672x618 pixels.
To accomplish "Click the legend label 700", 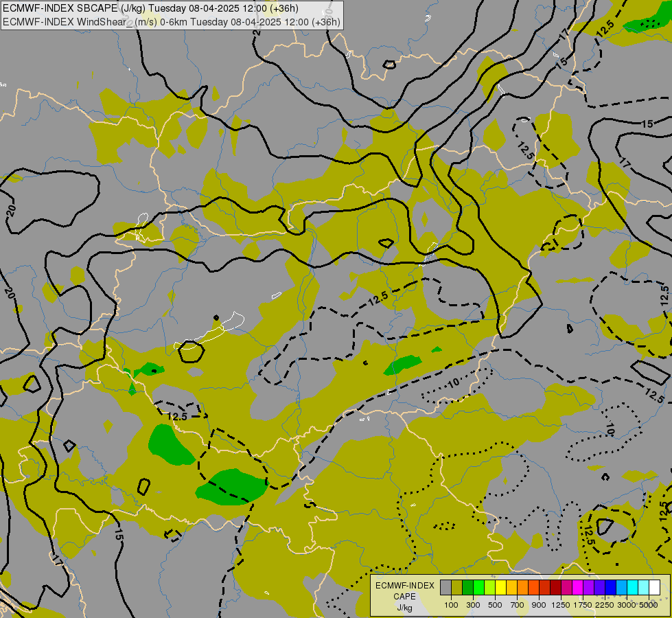I will [518, 605].
